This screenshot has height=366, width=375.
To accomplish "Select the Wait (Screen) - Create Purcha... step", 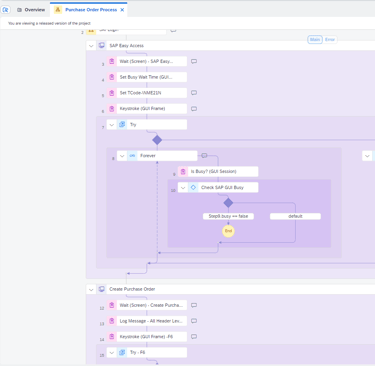I will coord(147,305).
